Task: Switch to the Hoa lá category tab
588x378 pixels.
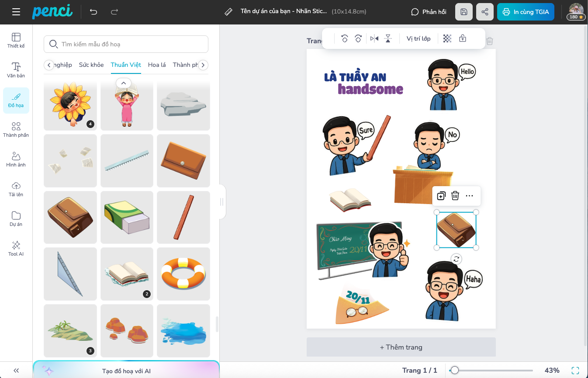Action: (x=157, y=65)
